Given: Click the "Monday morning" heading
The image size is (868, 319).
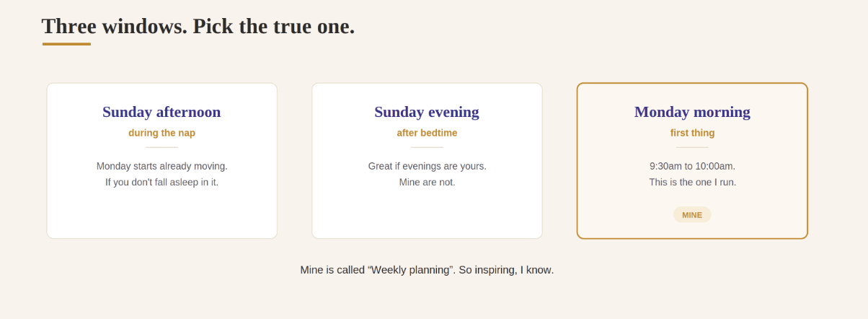Looking at the screenshot, I should tap(692, 112).
